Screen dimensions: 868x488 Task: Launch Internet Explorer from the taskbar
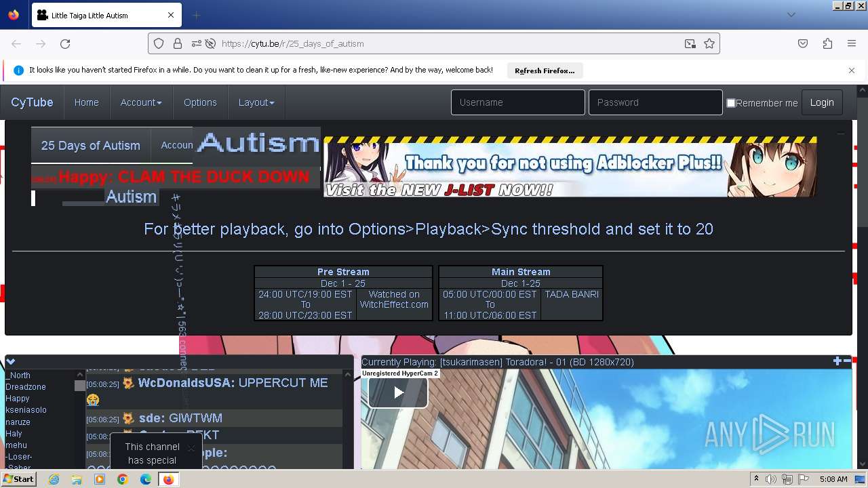click(x=54, y=479)
